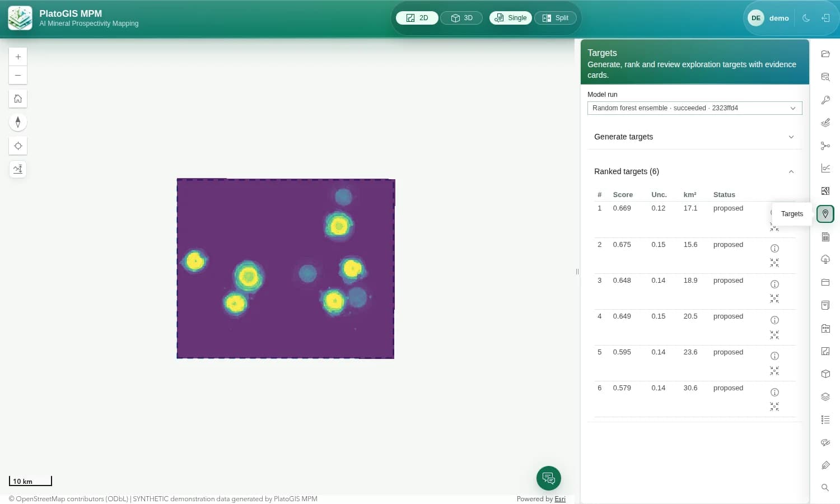Reset map to home extent
This screenshot has height=504, width=840.
tap(18, 99)
